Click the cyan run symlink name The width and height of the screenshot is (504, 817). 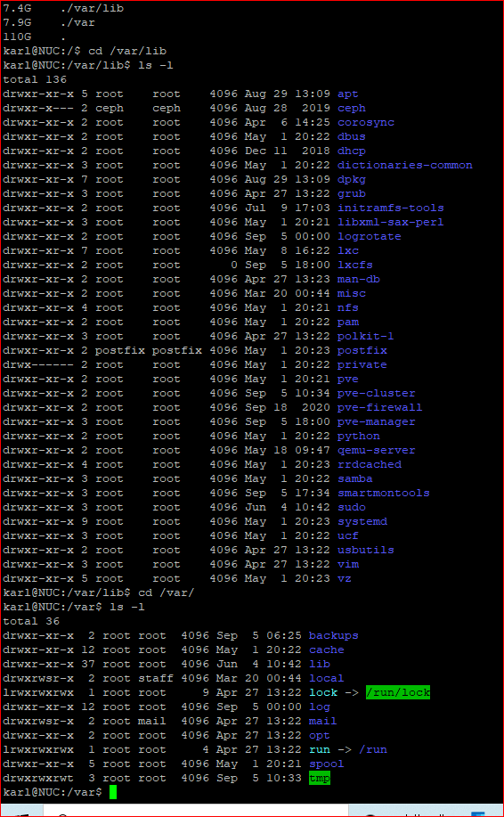pos(319,750)
